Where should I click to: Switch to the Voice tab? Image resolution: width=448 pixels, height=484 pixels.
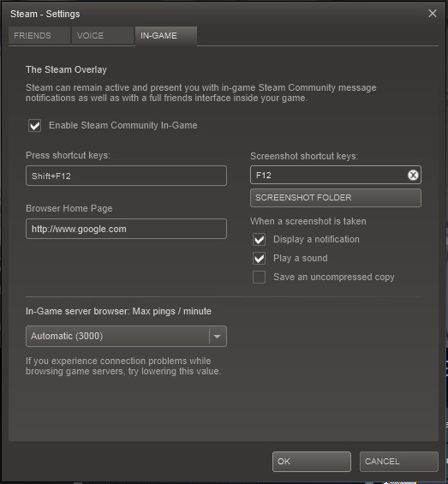pyautogui.click(x=103, y=35)
